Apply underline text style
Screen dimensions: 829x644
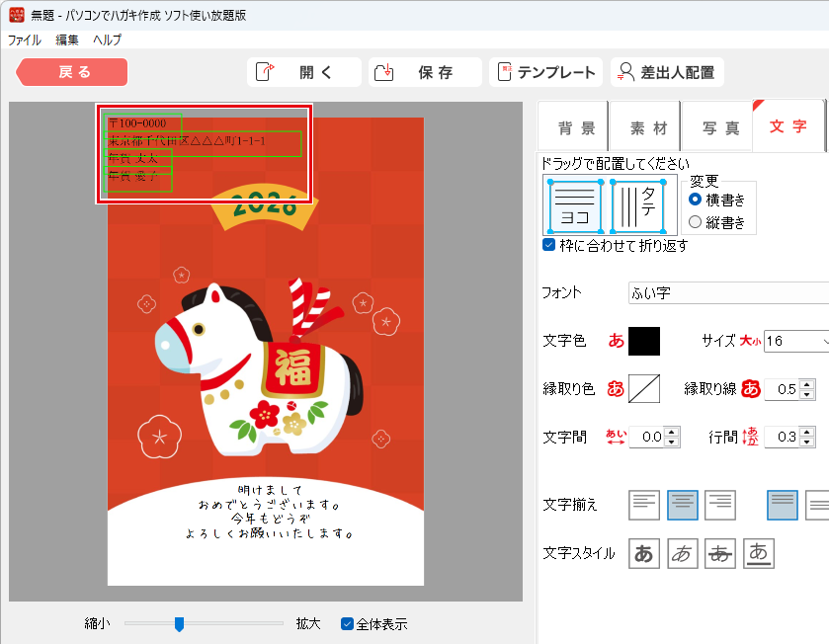(x=759, y=553)
